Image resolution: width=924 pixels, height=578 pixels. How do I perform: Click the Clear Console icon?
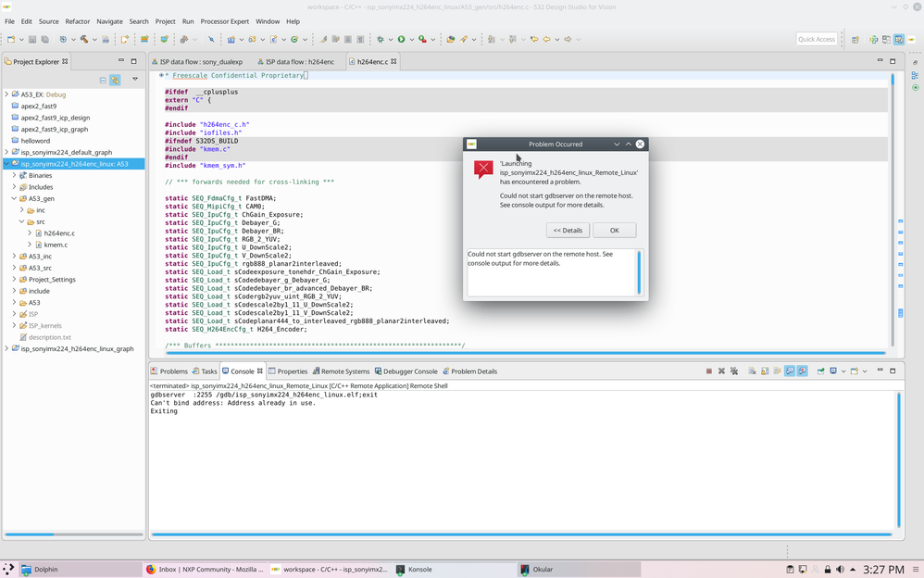pyautogui.click(x=753, y=371)
